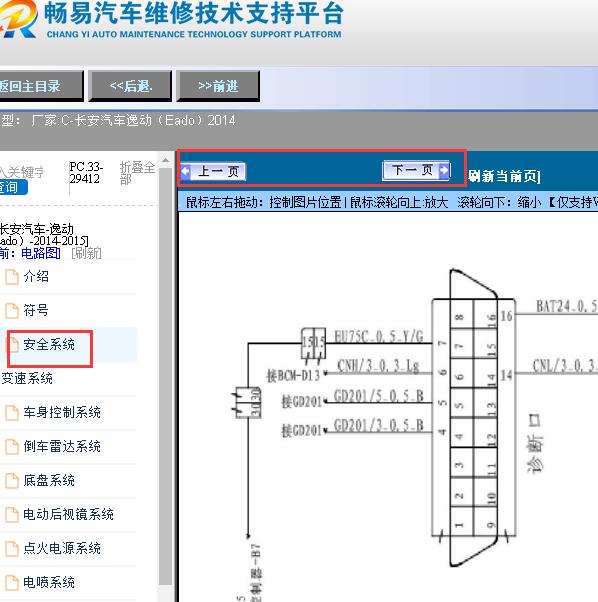Click the 刷新当前页 link
598x602 pixels.
(x=504, y=176)
